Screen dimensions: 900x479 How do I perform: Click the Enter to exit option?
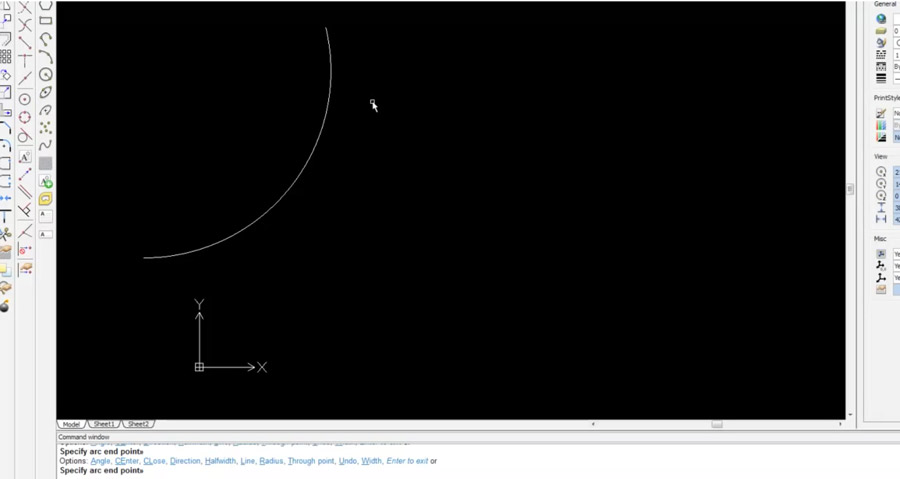(407, 461)
